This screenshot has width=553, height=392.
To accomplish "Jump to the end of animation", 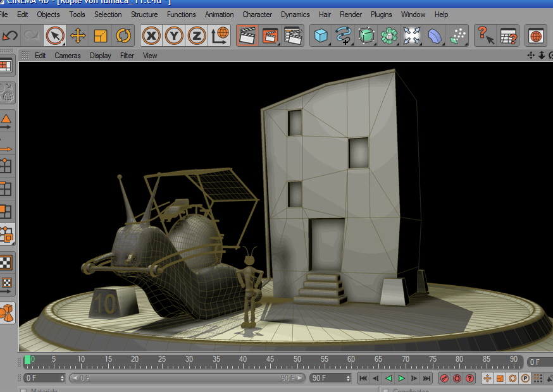I will 427,378.
